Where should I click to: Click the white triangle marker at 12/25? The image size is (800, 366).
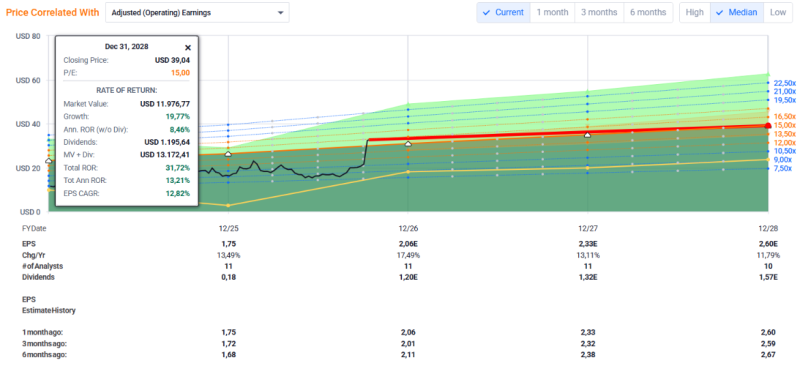tap(228, 153)
